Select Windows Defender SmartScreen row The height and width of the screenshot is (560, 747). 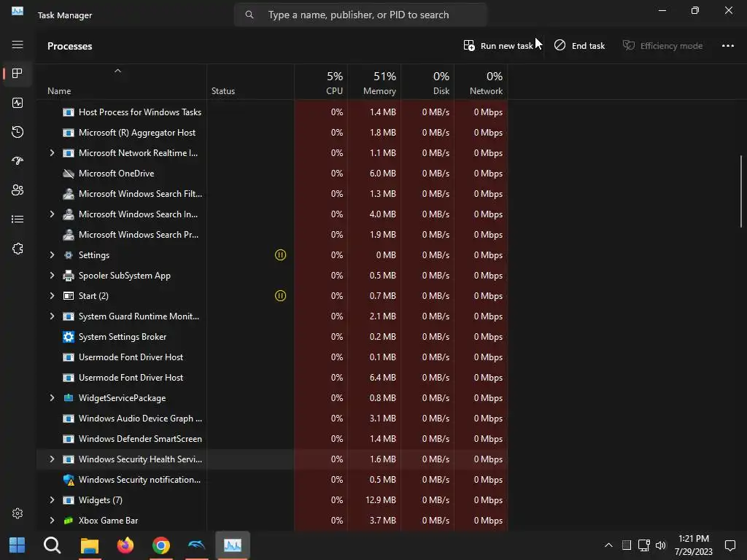[272, 438]
